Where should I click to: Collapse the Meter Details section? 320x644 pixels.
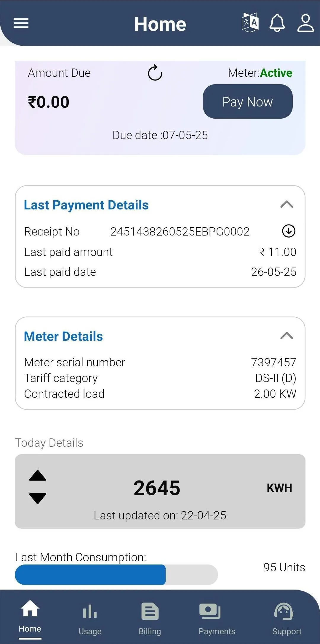click(287, 336)
